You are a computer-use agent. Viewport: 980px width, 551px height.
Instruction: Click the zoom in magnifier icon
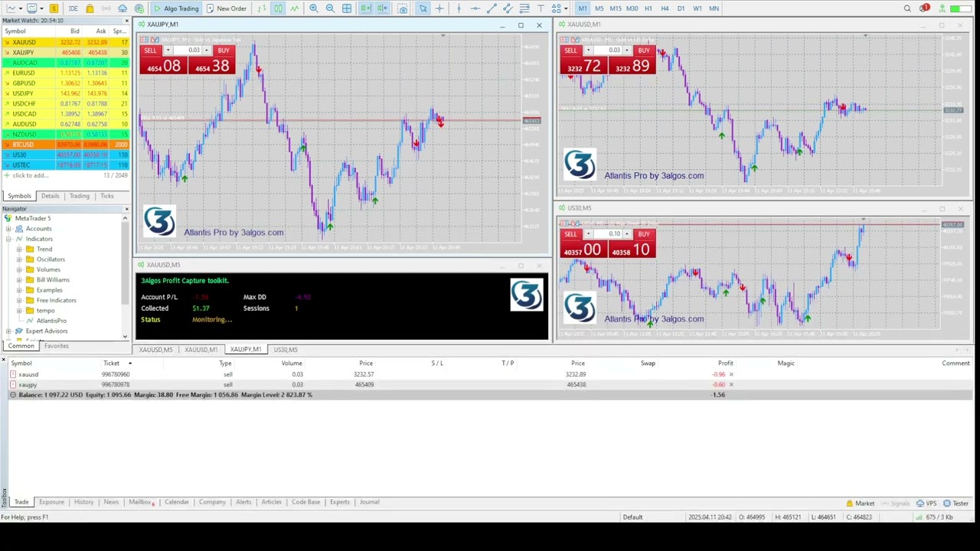pyautogui.click(x=314, y=8)
